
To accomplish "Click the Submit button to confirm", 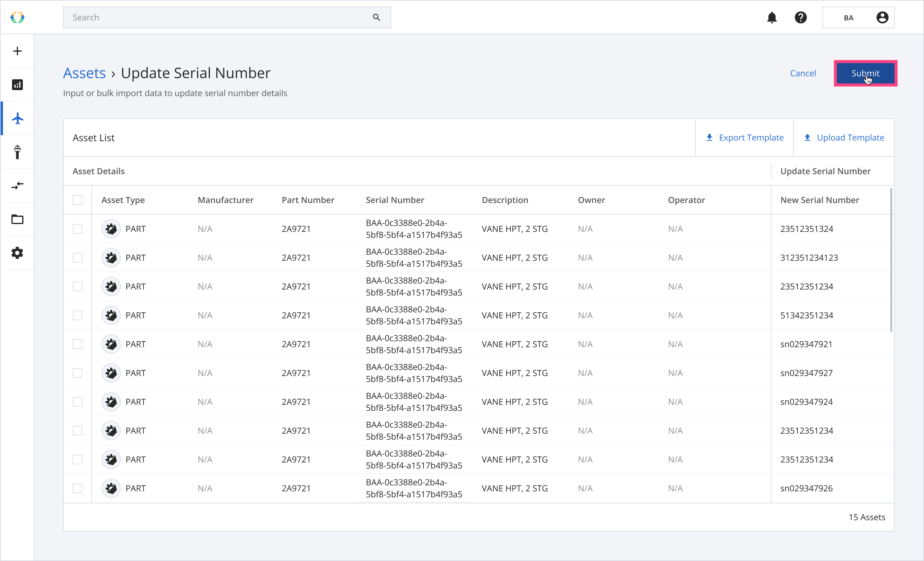I will [x=865, y=73].
